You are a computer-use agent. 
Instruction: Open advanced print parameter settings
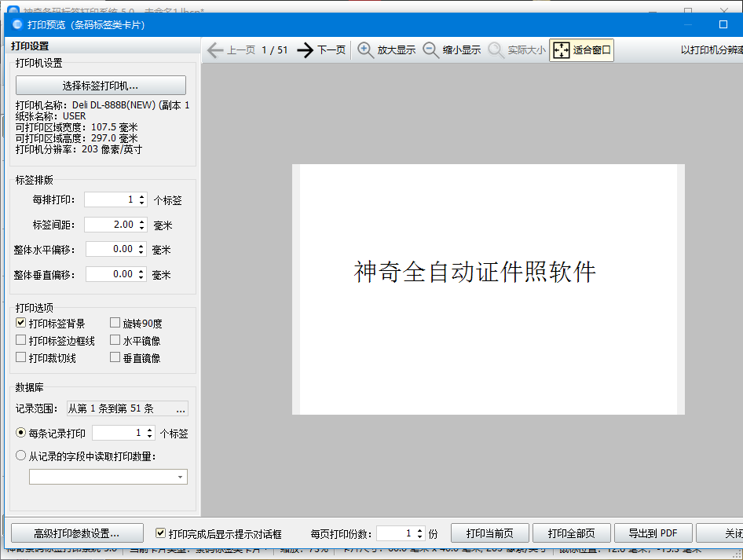point(77,533)
